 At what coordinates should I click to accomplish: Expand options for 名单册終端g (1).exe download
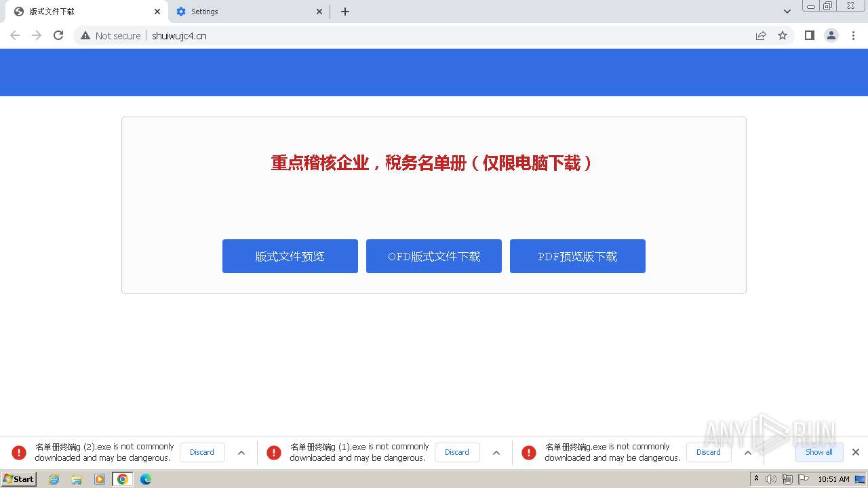point(496,453)
